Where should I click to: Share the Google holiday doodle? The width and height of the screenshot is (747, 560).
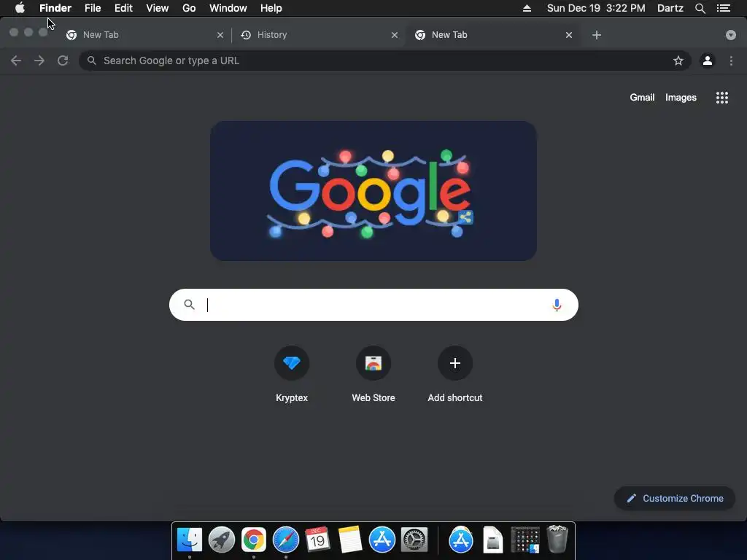(x=465, y=217)
